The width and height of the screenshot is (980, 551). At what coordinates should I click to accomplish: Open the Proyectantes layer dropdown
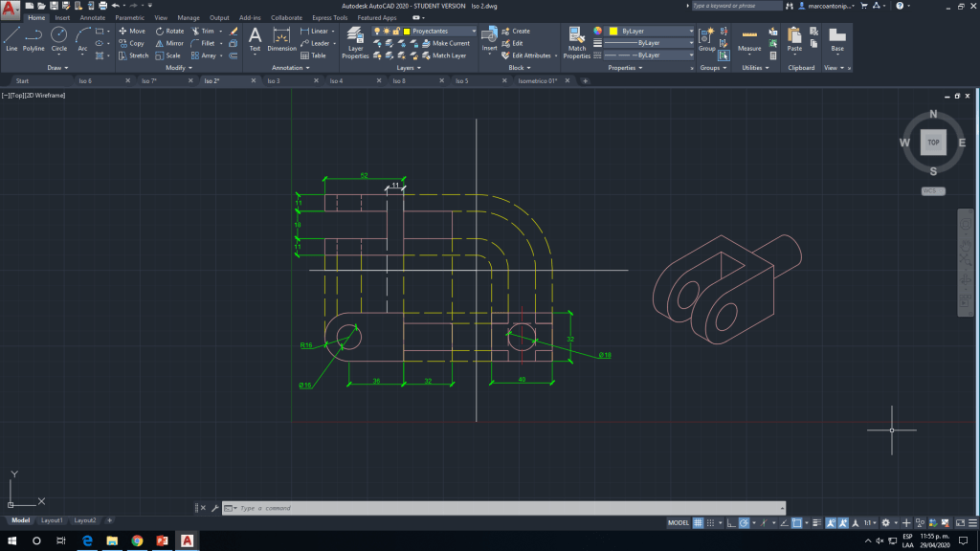tap(440, 31)
